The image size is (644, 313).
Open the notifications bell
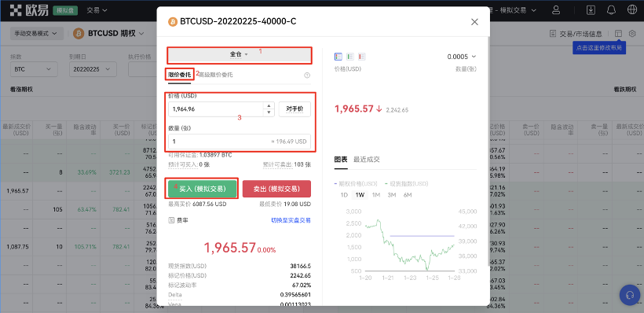(612, 10)
